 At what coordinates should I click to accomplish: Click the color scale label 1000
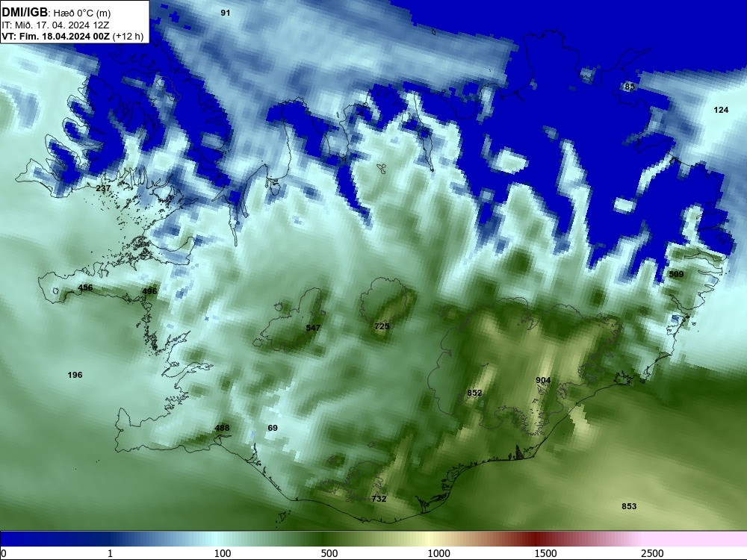(438, 553)
